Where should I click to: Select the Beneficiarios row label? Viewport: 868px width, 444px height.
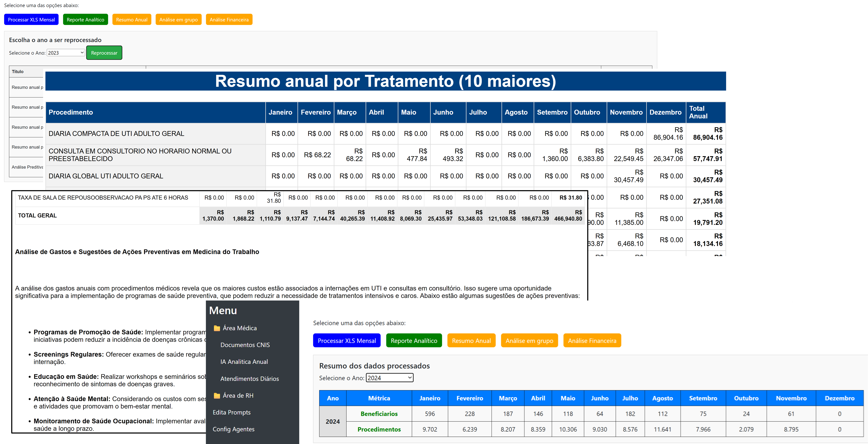(379, 414)
